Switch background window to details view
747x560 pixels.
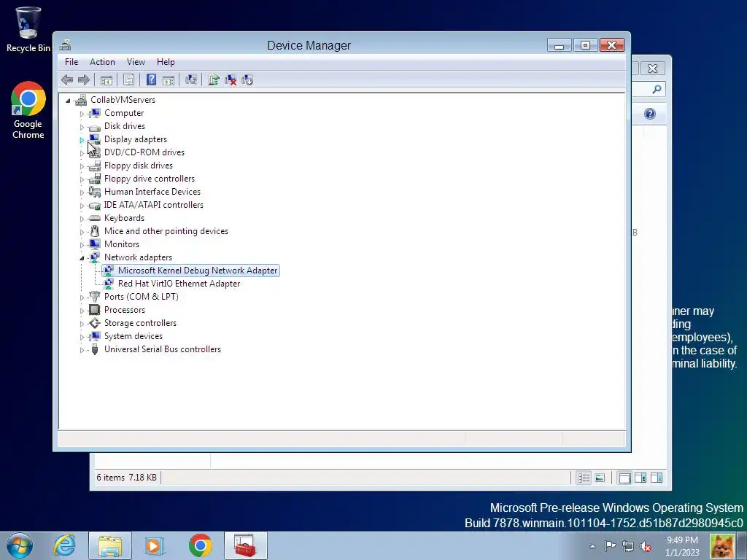pos(584,478)
